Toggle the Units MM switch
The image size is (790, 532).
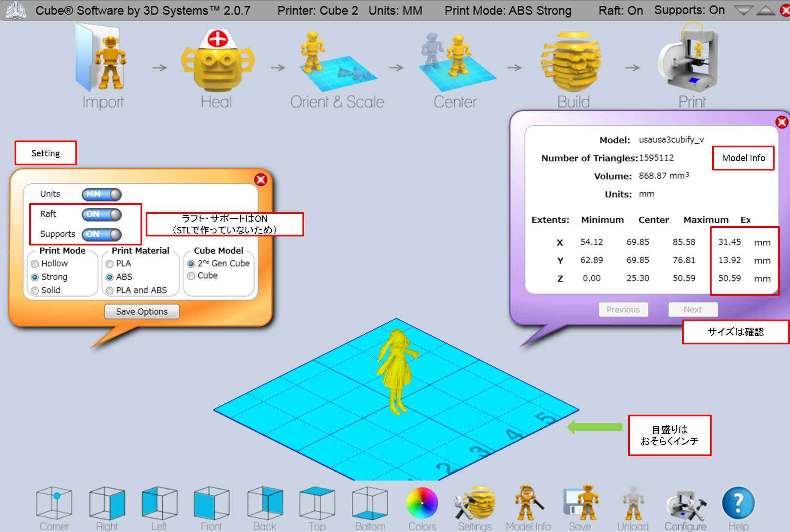pyautogui.click(x=102, y=194)
